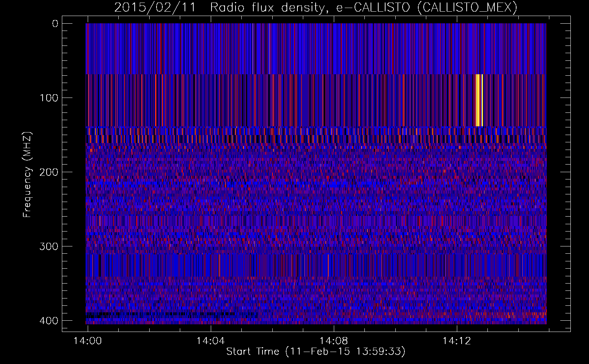This screenshot has width=589, height=364.
Task: Click the 14:08 time tick label
Action: [x=333, y=341]
